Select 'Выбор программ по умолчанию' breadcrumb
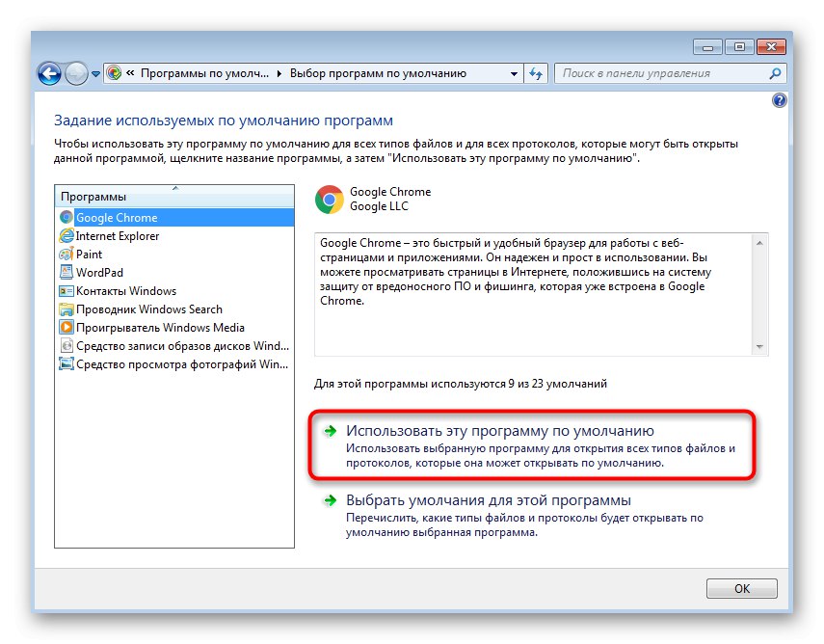Viewport: 824px width, 644px height. pos(379,73)
